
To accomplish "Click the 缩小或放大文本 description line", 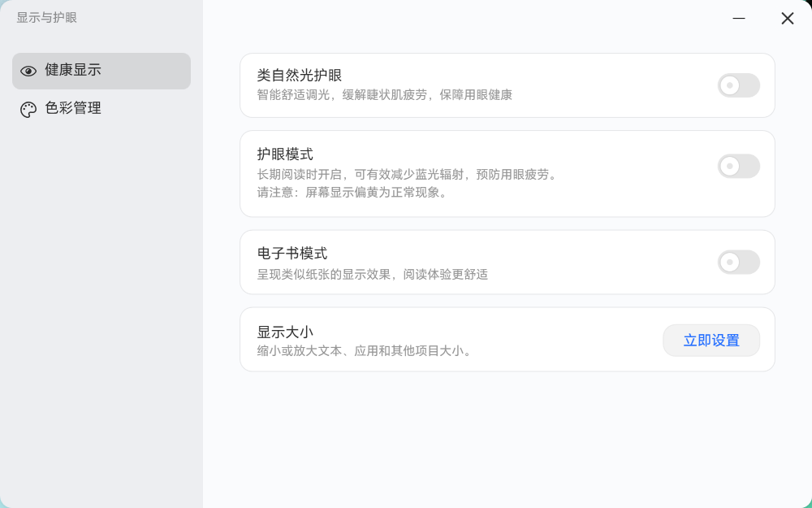I will coord(365,351).
